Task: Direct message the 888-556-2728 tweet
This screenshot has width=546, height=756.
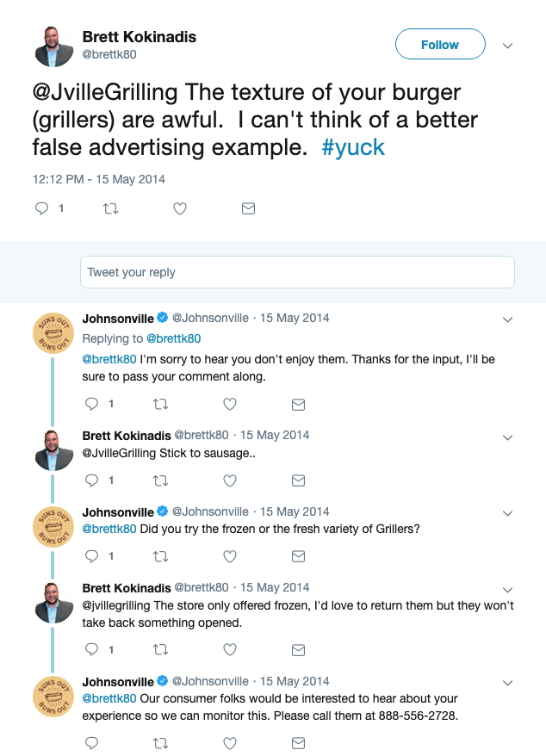Action: pyautogui.click(x=299, y=742)
